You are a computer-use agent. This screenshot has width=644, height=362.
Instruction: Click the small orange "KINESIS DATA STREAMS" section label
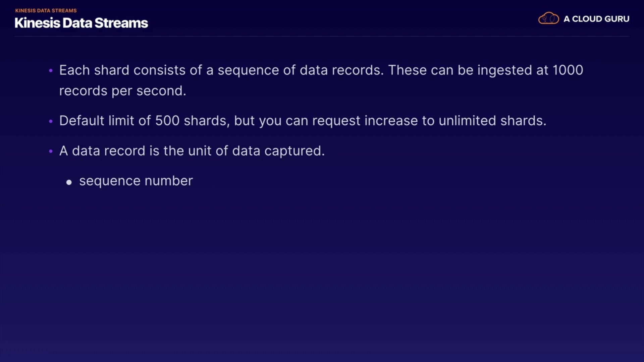46,11
